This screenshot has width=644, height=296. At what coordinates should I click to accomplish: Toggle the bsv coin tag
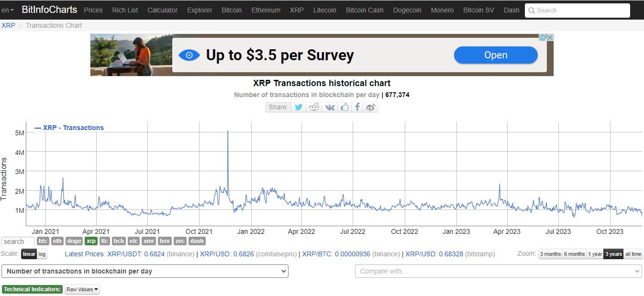coord(165,241)
